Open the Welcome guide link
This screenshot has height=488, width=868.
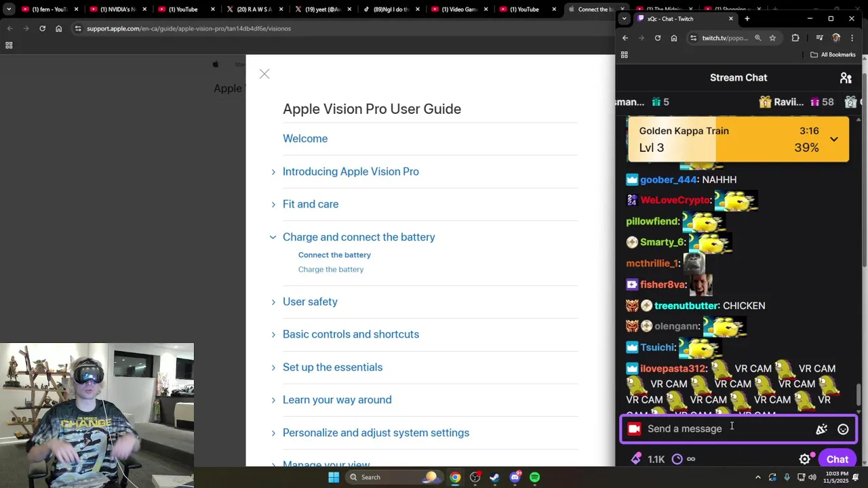point(305,138)
